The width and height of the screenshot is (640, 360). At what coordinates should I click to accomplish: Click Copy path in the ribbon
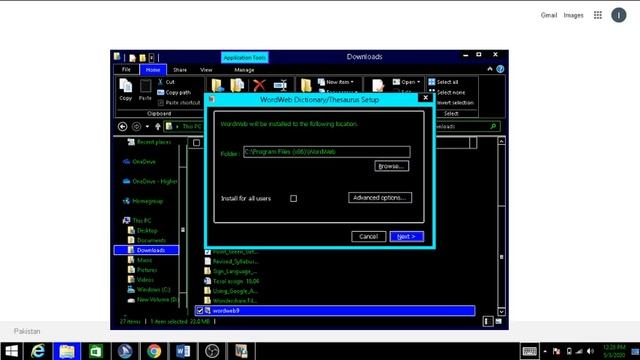pos(174,93)
